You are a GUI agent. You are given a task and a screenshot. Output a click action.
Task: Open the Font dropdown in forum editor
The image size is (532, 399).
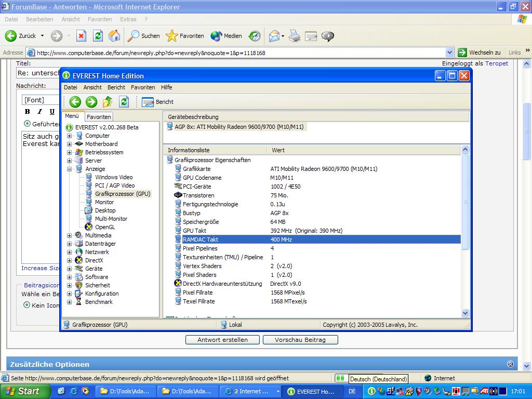coord(41,100)
